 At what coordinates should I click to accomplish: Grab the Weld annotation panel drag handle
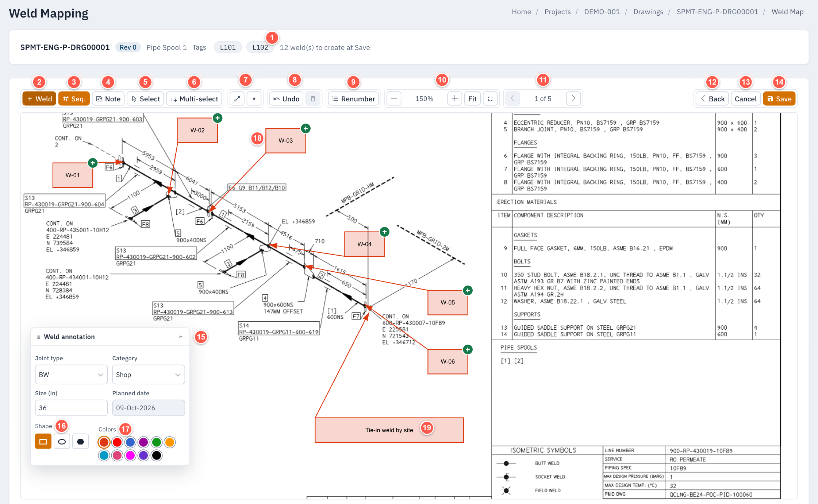38,337
